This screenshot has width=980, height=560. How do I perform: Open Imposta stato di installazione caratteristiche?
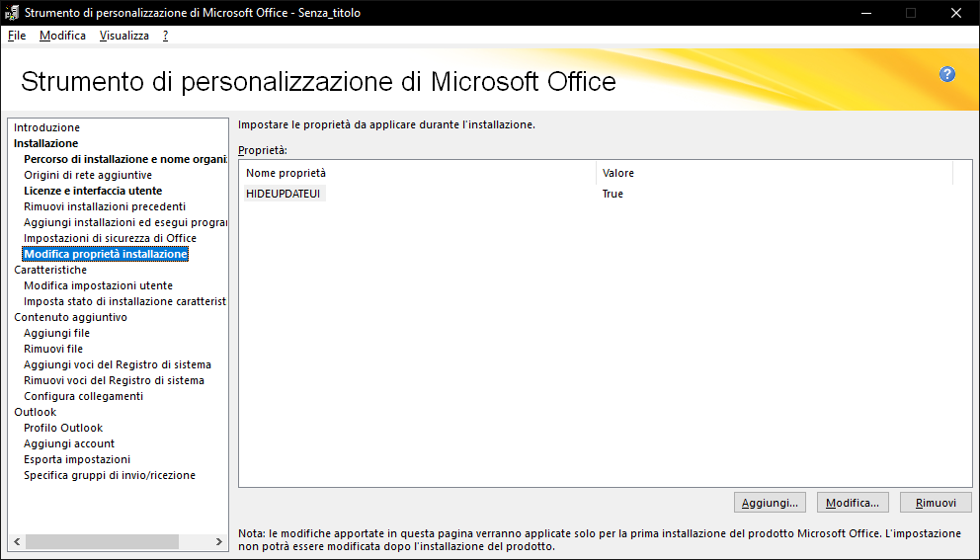tap(125, 301)
